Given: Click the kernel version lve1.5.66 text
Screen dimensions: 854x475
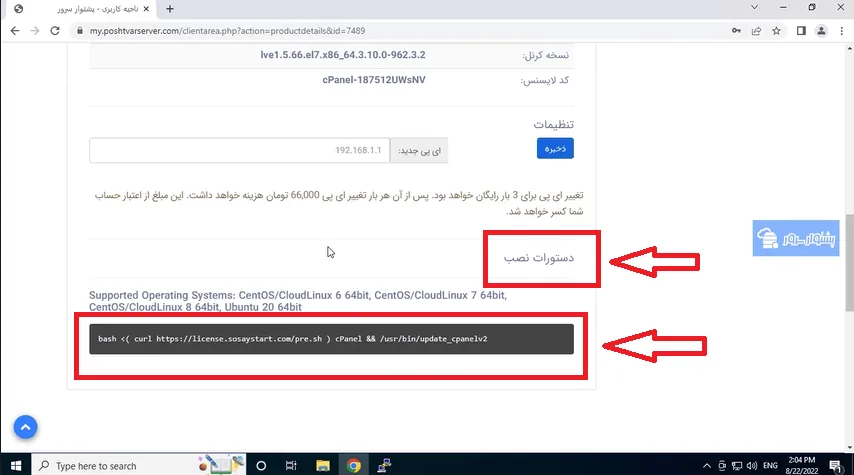Looking at the screenshot, I should [x=343, y=55].
